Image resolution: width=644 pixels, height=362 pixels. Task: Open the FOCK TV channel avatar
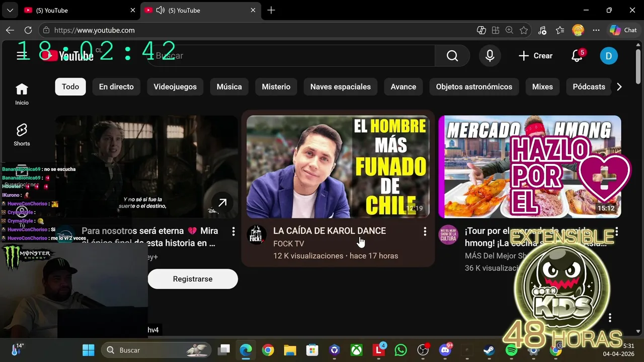pos(257,235)
